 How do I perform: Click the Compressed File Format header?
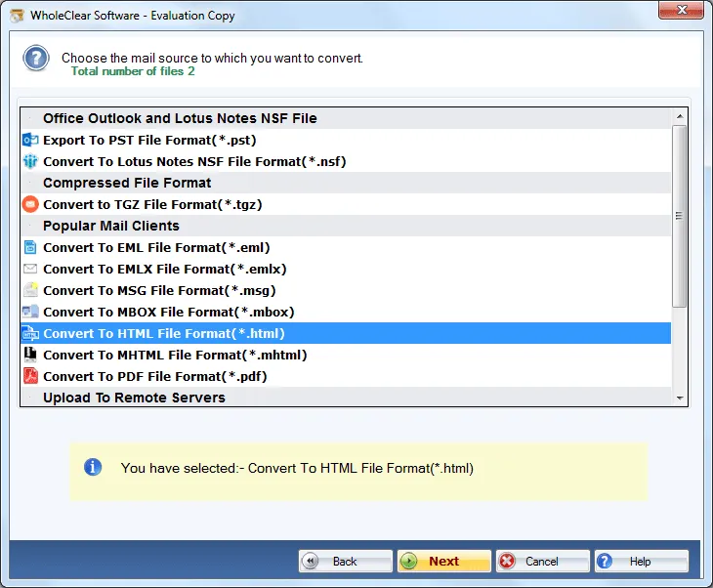(346, 183)
